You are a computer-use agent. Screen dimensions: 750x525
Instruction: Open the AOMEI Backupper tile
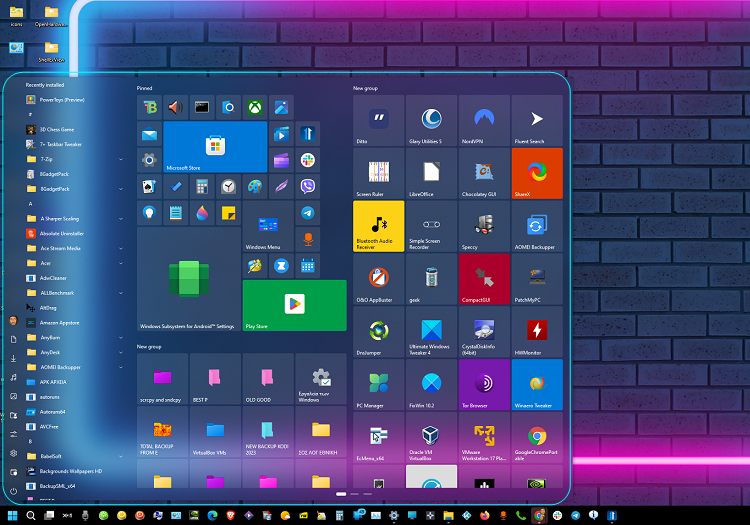click(537, 226)
